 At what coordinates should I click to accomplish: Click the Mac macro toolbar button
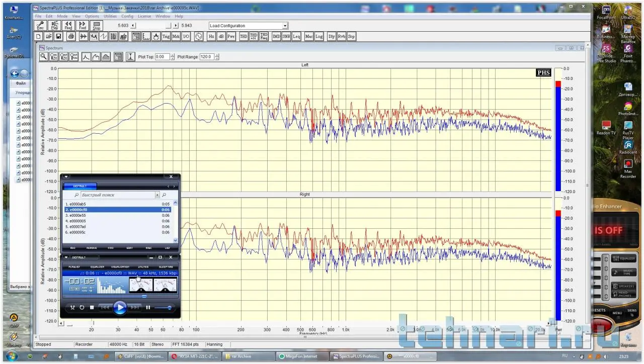pyautogui.click(x=309, y=37)
